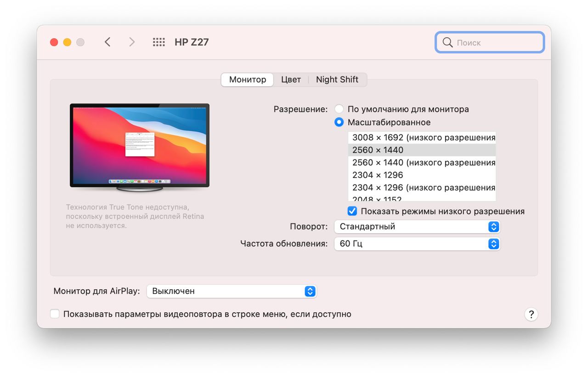The width and height of the screenshot is (588, 377).
Task: Switch to the Цвет tab
Action: pyautogui.click(x=291, y=80)
